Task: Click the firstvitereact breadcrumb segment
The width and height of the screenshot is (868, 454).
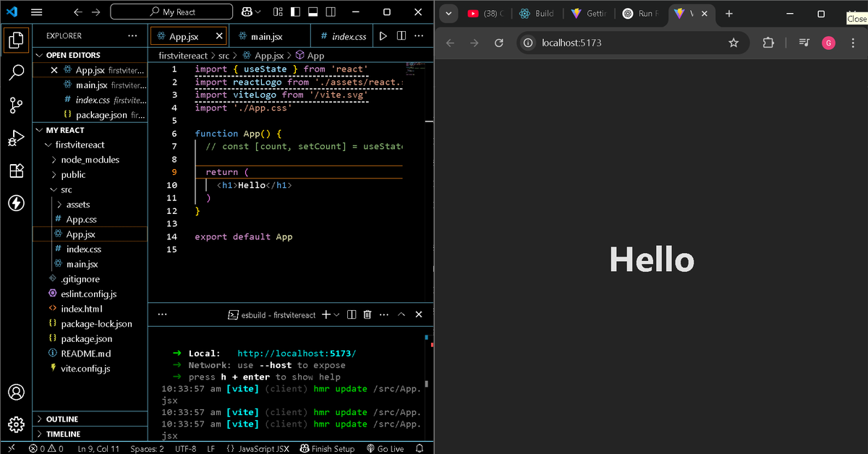Action: [x=183, y=56]
